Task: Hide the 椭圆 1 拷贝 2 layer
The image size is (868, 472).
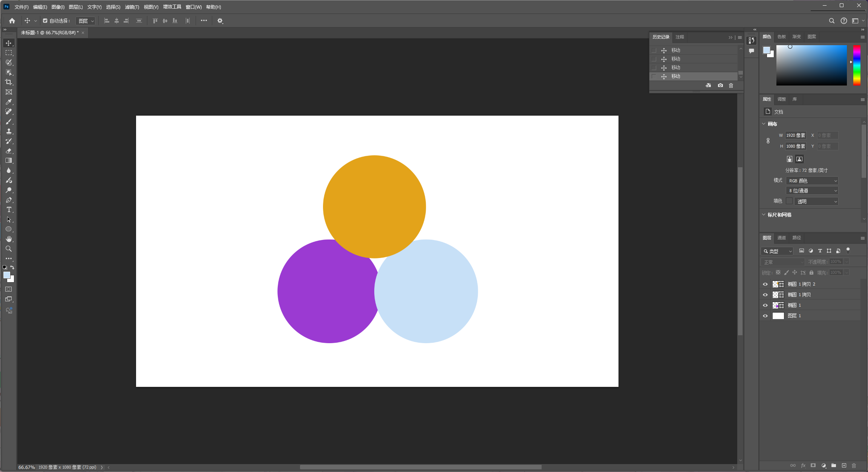Action: (765, 284)
